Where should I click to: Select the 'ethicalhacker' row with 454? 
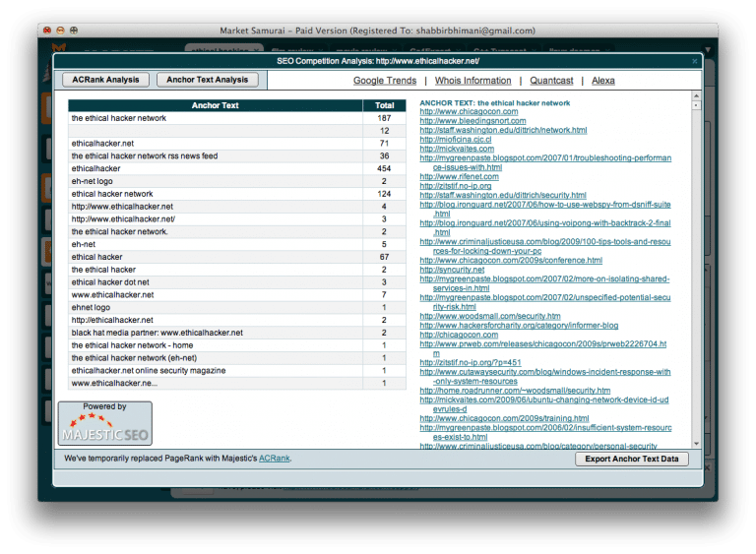236,168
